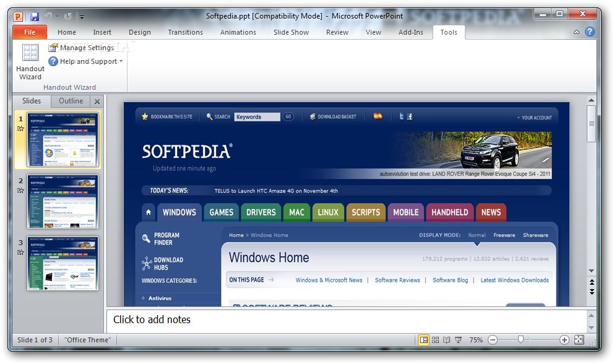Open the Help and Support dropdown

click(x=85, y=61)
